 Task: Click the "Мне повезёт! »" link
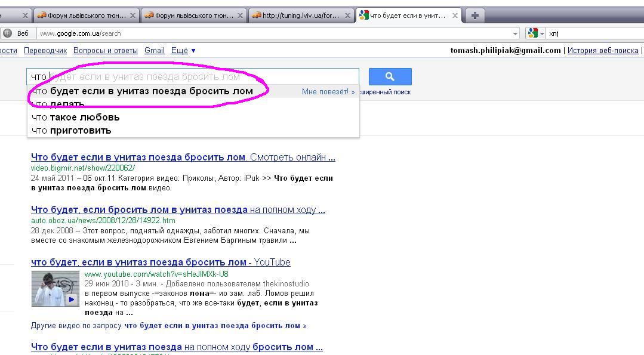(x=328, y=91)
